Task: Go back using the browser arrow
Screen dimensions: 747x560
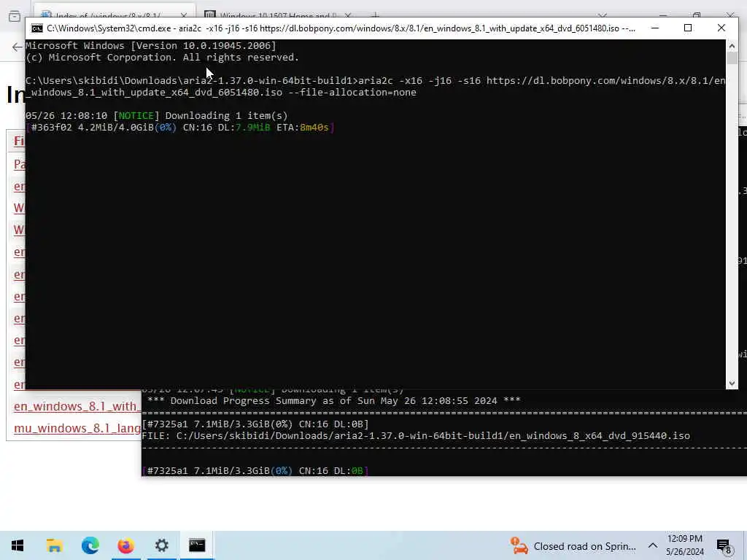Action: point(18,47)
